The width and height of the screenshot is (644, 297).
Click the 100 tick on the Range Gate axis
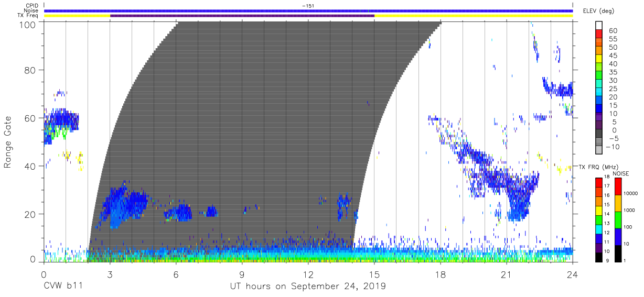(28, 25)
